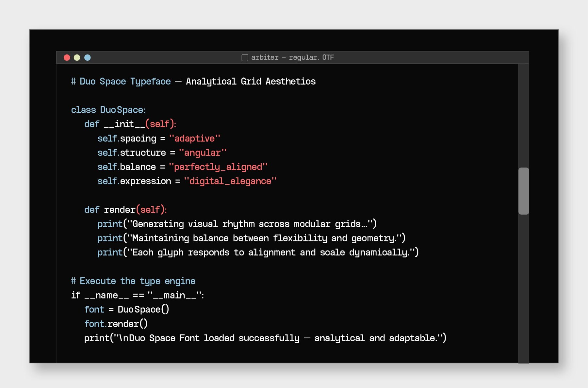Click the "digital_elegance" string
588x388 pixels.
(230, 181)
